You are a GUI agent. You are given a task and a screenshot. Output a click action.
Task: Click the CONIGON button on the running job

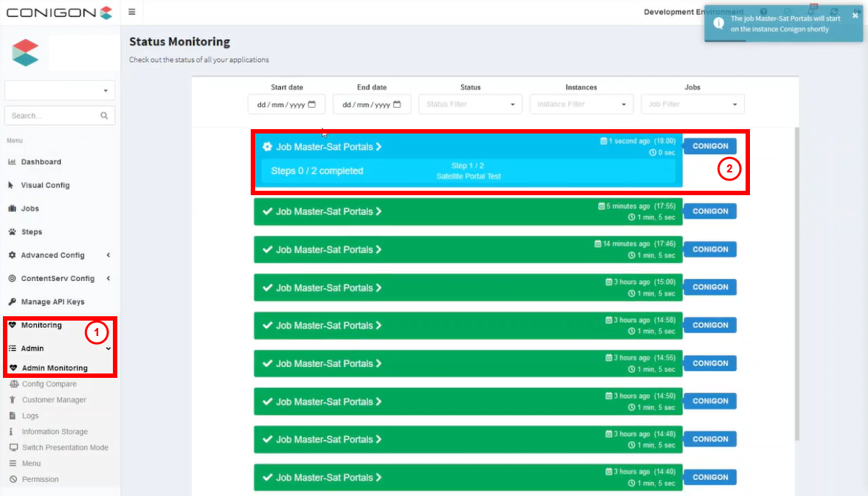click(710, 145)
